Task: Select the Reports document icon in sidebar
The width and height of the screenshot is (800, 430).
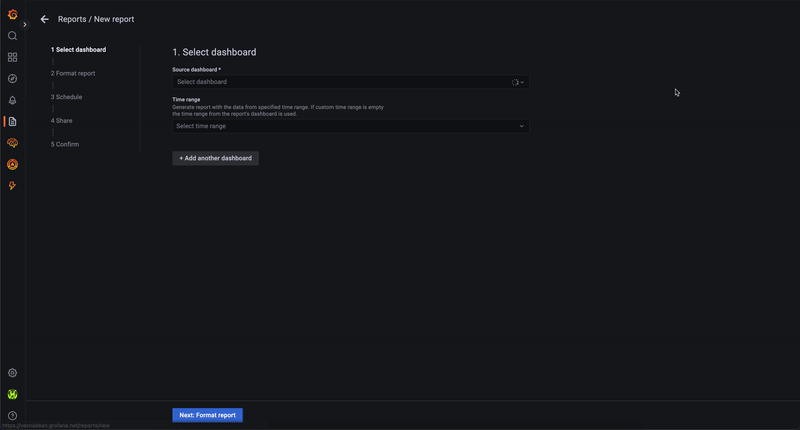Action: point(12,121)
